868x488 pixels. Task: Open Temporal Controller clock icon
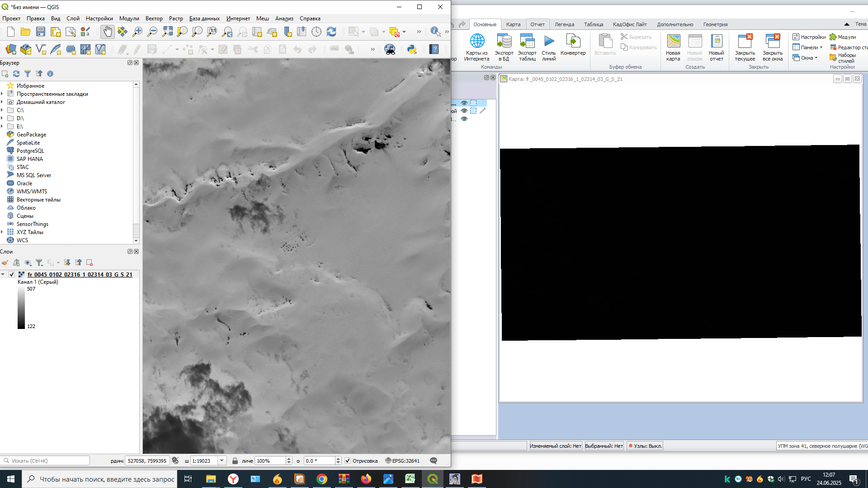tap(316, 32)
